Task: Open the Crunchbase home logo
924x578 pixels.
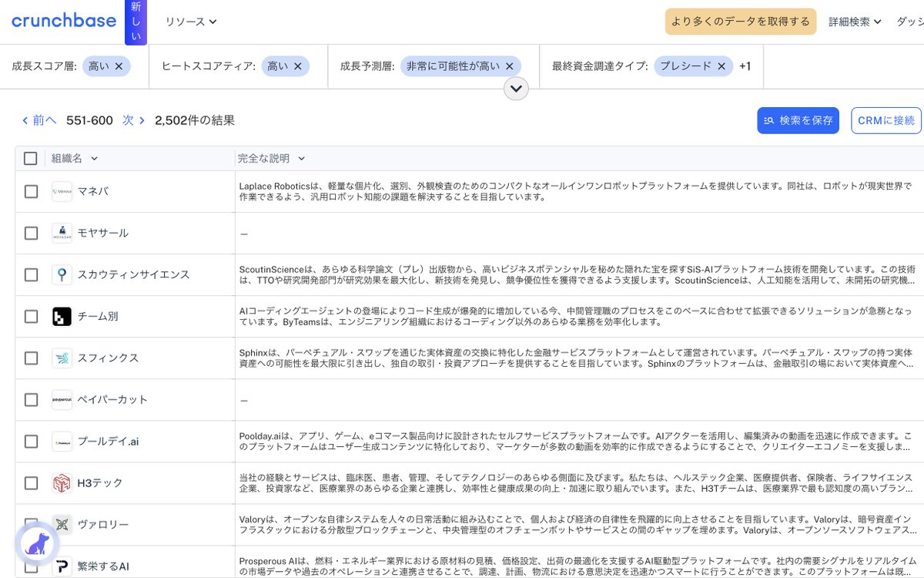Action: click(64, 21)
